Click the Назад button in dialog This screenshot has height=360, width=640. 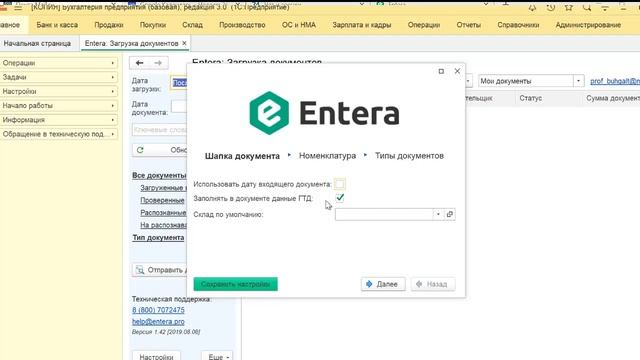(433, 284)
